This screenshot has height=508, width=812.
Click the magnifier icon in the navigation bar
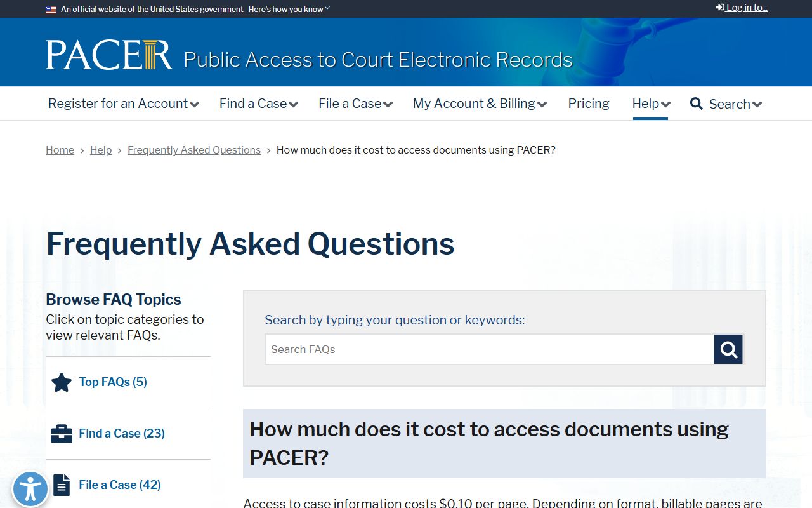(697, 104)
